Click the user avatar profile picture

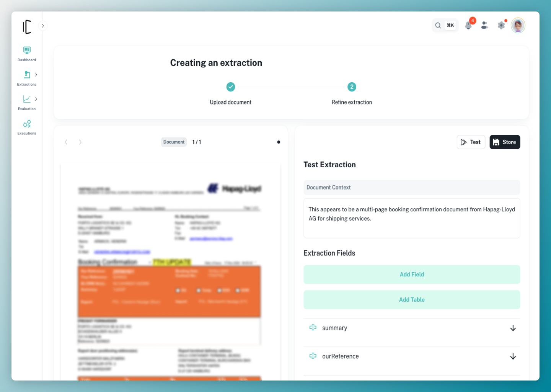518,26
